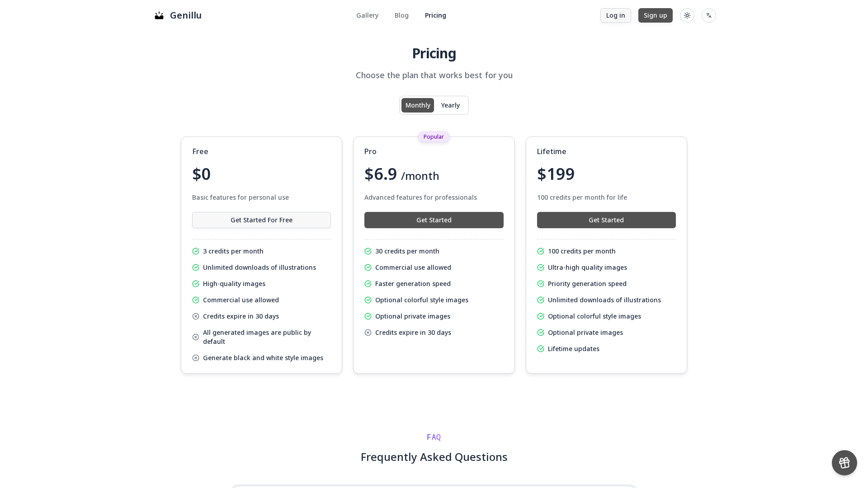Open the Gallery page

pos(367,15)
